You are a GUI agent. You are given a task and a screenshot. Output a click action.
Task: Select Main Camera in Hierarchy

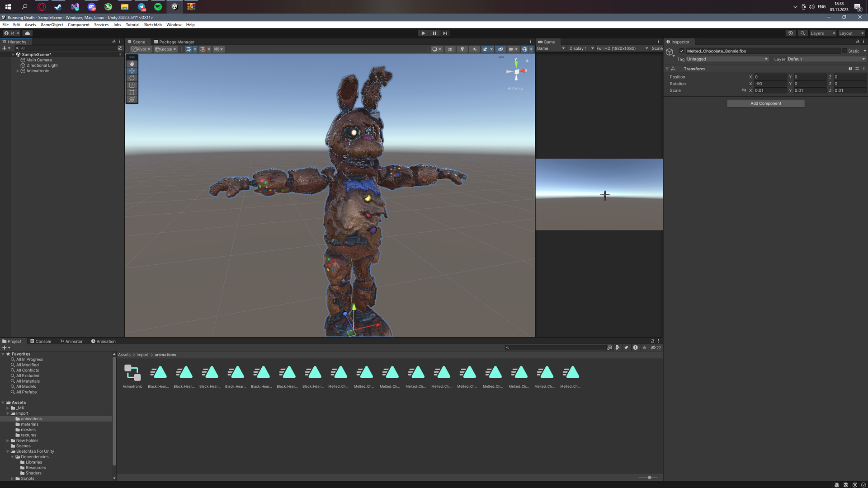click(x=39, y=60)
